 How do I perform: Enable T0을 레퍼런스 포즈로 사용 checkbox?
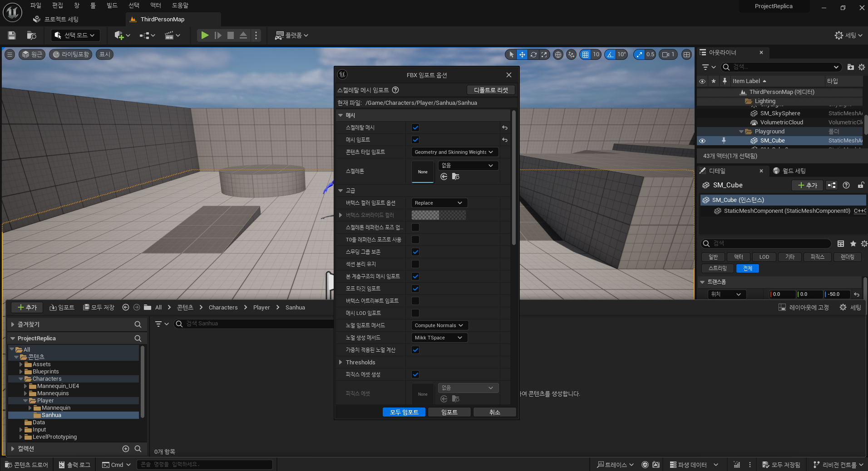415,240
